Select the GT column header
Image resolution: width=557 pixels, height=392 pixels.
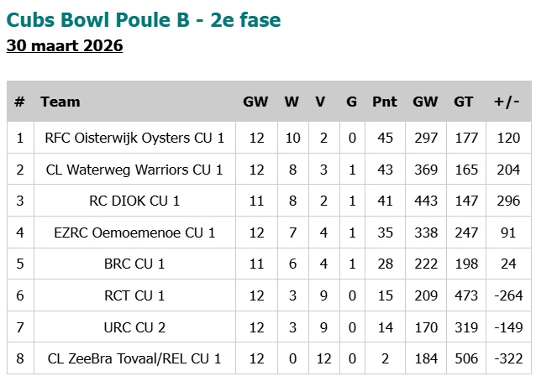click(x=464, y=102)
